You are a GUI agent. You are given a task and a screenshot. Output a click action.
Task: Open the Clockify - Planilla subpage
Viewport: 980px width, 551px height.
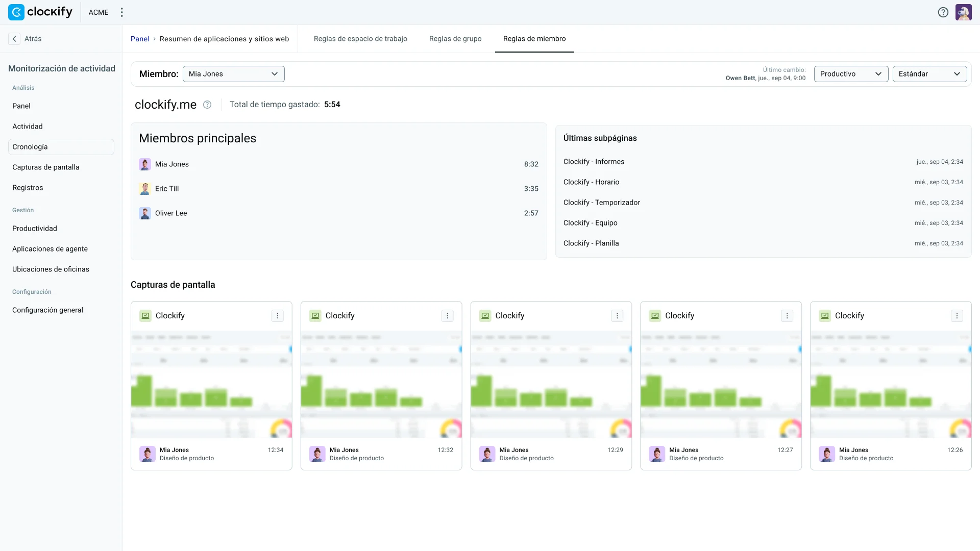pos(591,243)
